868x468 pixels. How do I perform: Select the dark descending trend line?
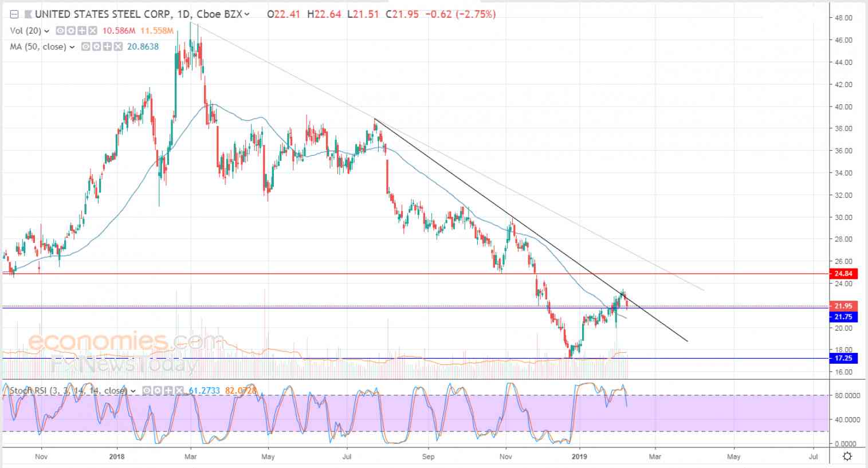(530, 230)
